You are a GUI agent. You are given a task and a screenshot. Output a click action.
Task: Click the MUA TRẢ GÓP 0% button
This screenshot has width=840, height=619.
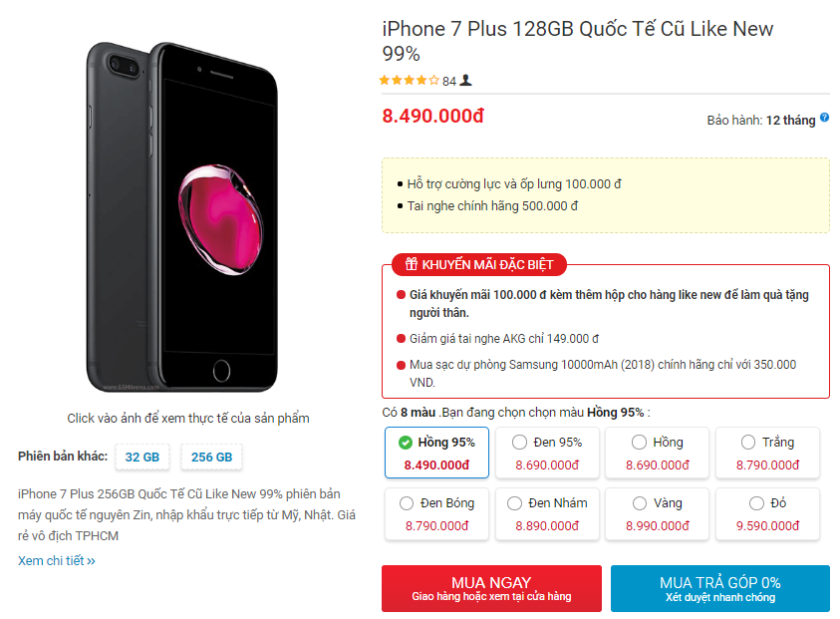tap(720, 588)
